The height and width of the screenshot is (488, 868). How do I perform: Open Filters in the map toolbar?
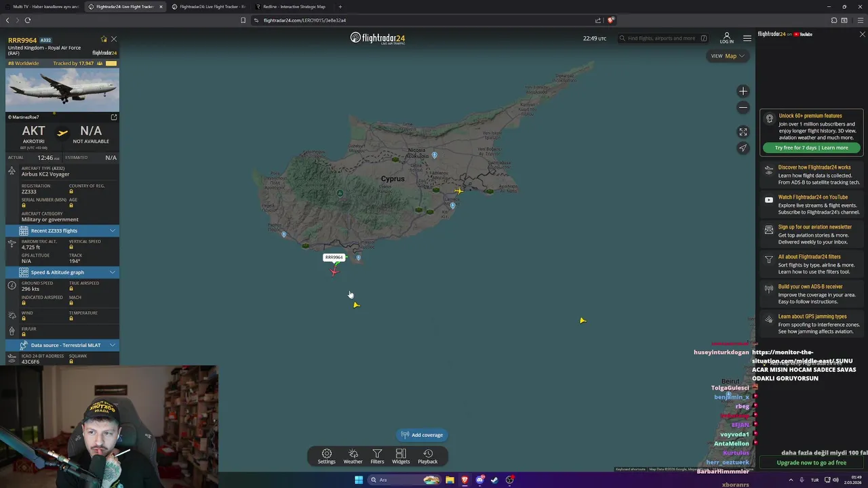click(x=377, y=456)
